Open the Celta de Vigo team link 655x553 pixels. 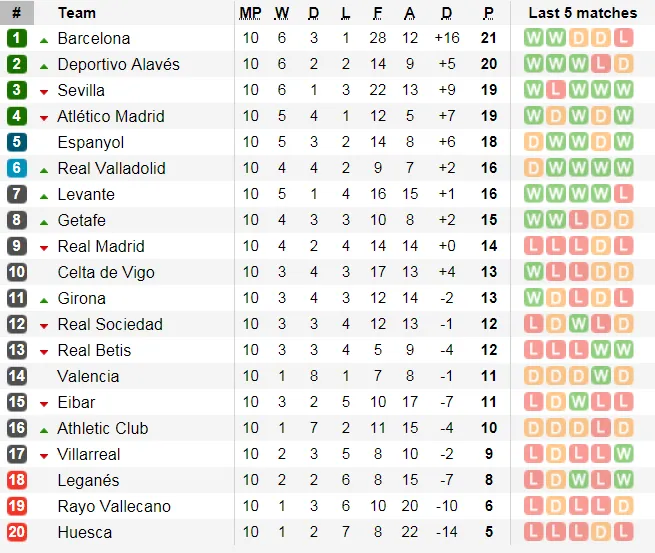(106, 272)
